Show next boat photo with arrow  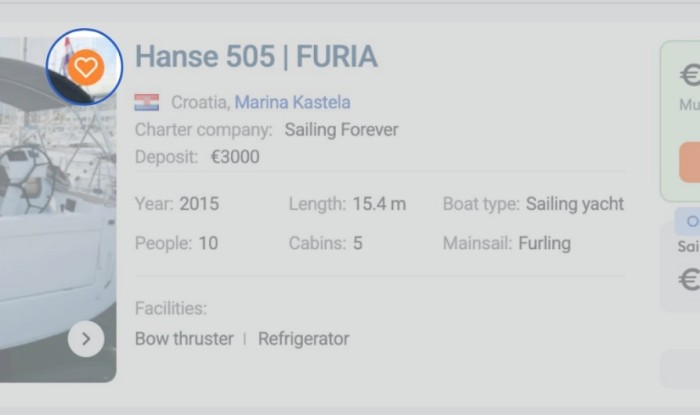click(x=86, y=339)
